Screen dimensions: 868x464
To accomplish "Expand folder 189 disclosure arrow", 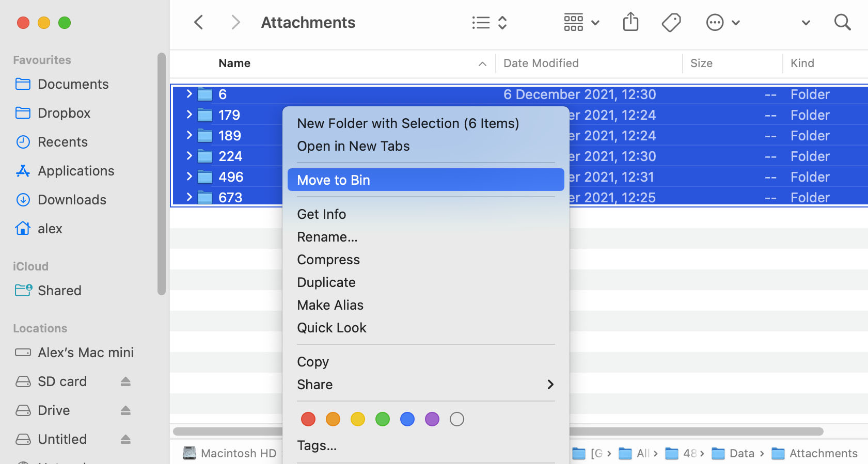I will [189, 135].
